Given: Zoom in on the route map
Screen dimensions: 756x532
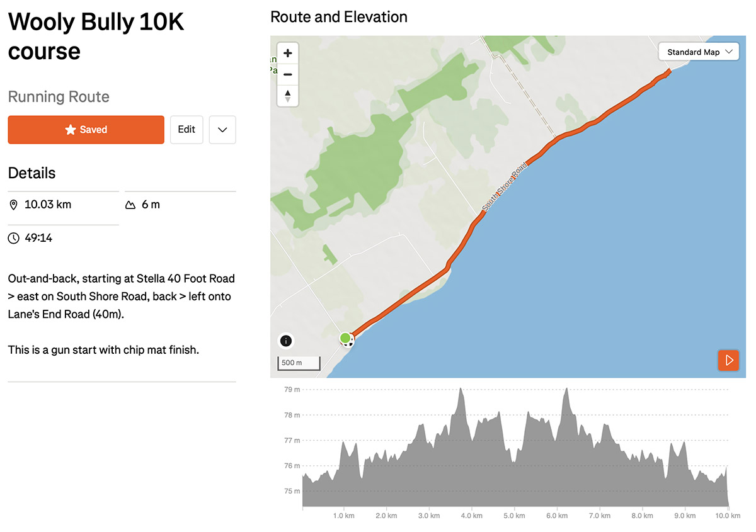Looking at the screenshot, I should pos(288,54).
